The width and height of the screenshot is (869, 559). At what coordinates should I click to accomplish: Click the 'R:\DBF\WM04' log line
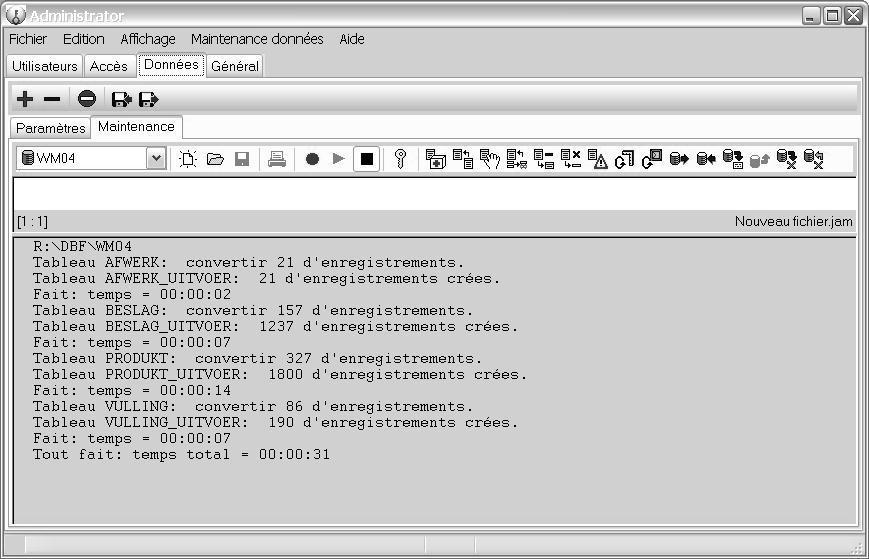pyautogui.click(x=83, y=247)
